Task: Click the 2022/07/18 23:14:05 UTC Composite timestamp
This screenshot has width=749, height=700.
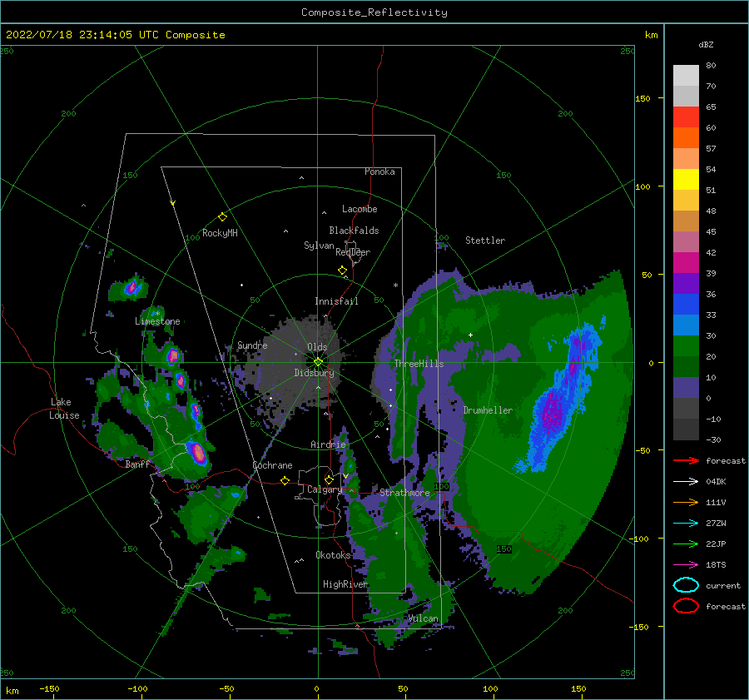Action: pyautogui.click(x=115, y=35)
